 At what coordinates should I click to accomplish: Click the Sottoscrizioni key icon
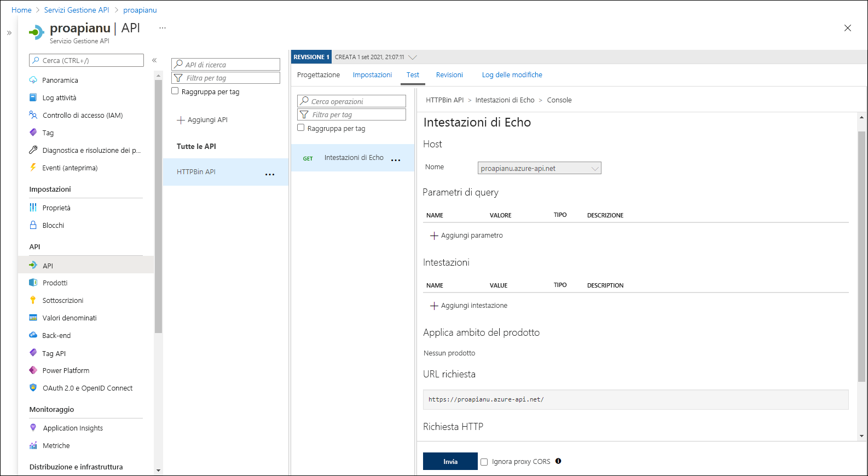(x=33, y=300)
